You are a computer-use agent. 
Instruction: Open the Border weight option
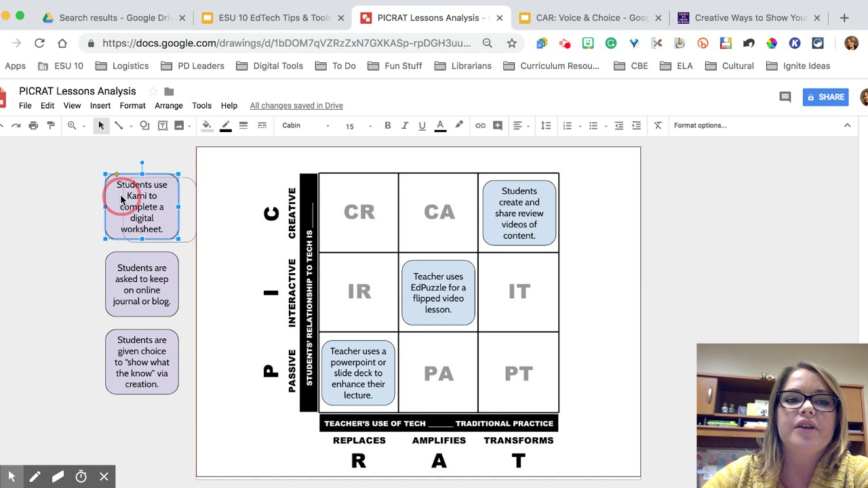(243, 125)
